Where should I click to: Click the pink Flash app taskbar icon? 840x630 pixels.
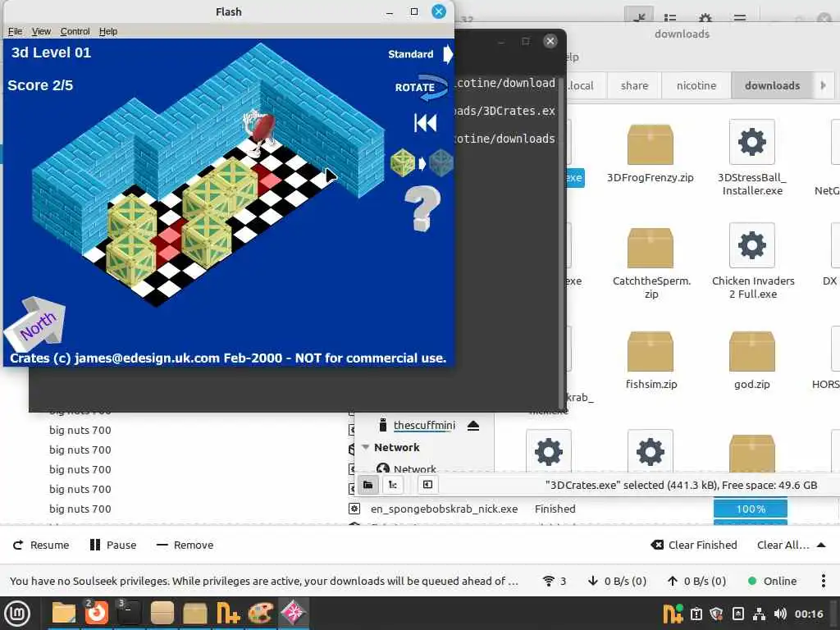(x=294, y=614)
